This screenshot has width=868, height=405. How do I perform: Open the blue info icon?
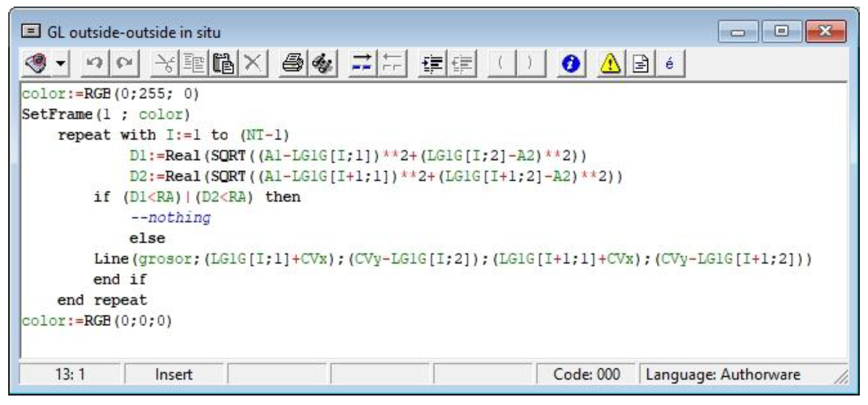click(x=571, y=63)
